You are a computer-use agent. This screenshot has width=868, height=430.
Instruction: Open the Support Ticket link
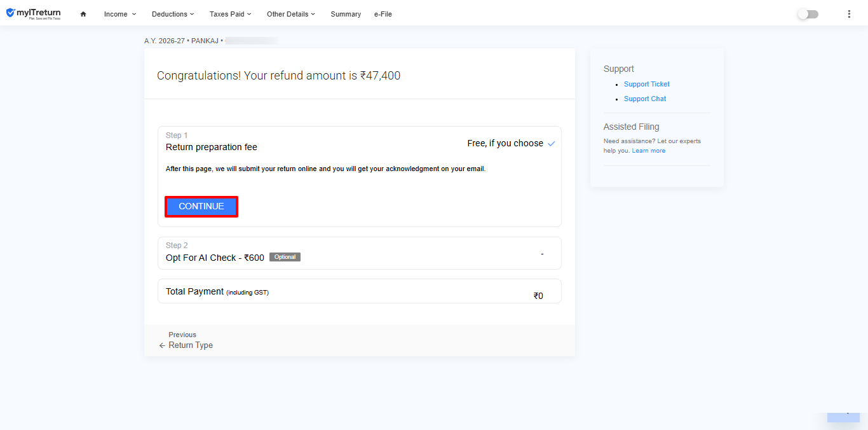click(647, 84)
